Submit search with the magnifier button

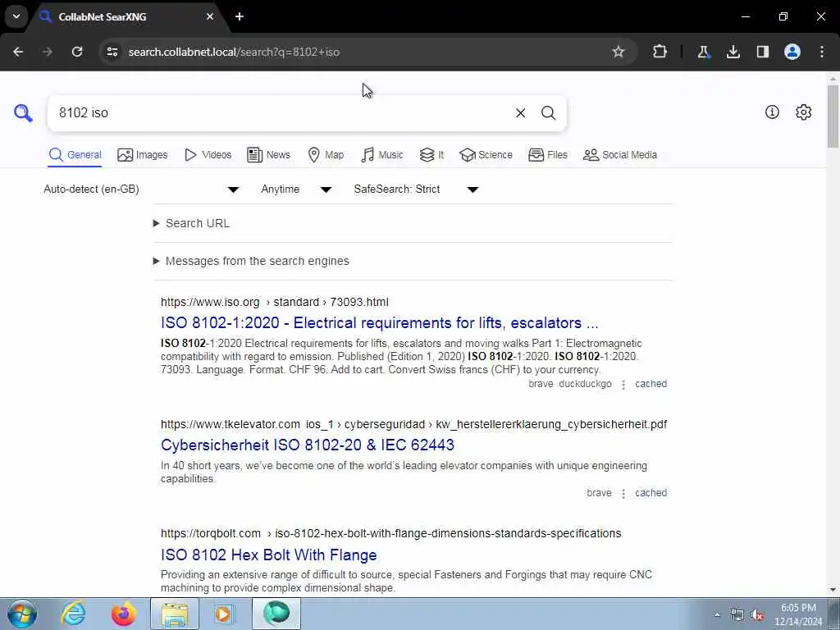(548, 113)
